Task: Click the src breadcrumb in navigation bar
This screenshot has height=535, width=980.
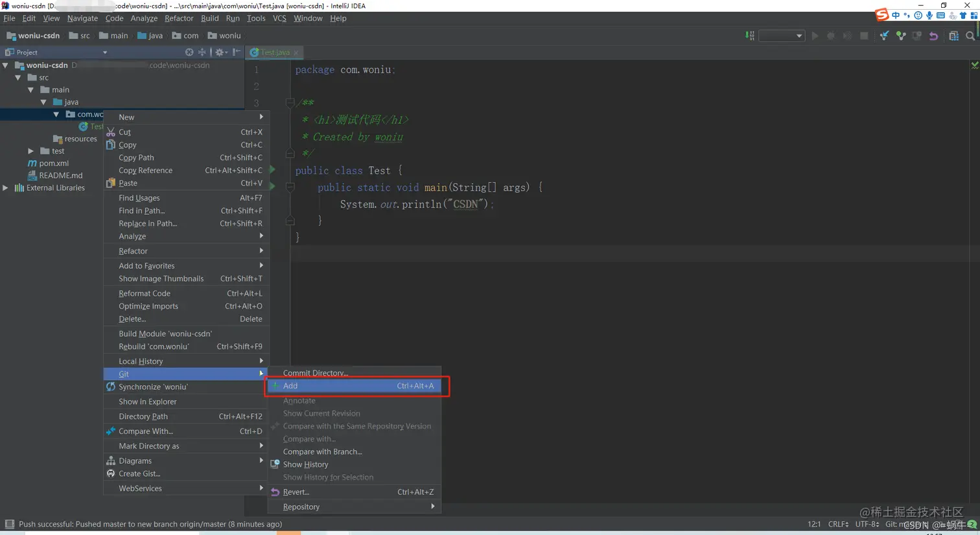Action: click(80, 36)
